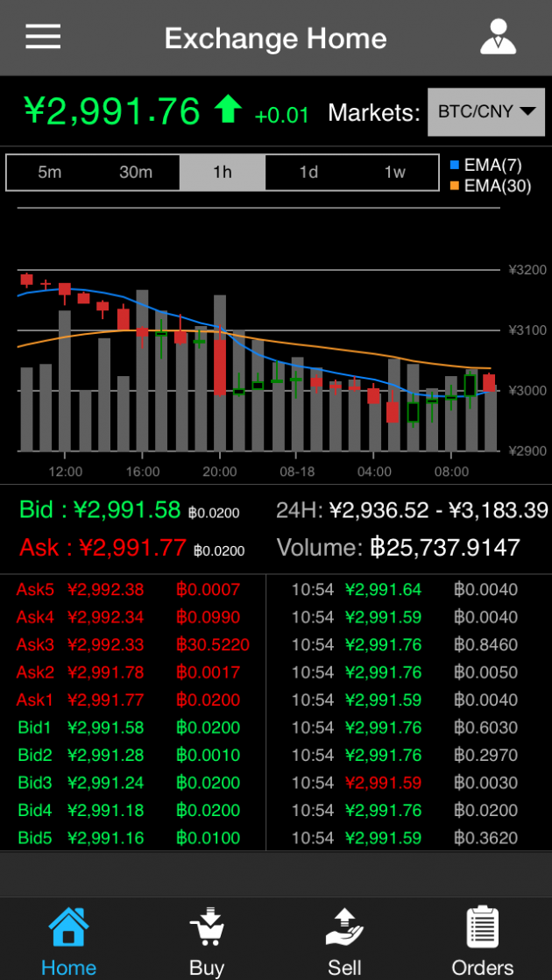Viewport: 552px width, 980px height.
Task: Open the Orders clipboard icon
Action: 482,927
